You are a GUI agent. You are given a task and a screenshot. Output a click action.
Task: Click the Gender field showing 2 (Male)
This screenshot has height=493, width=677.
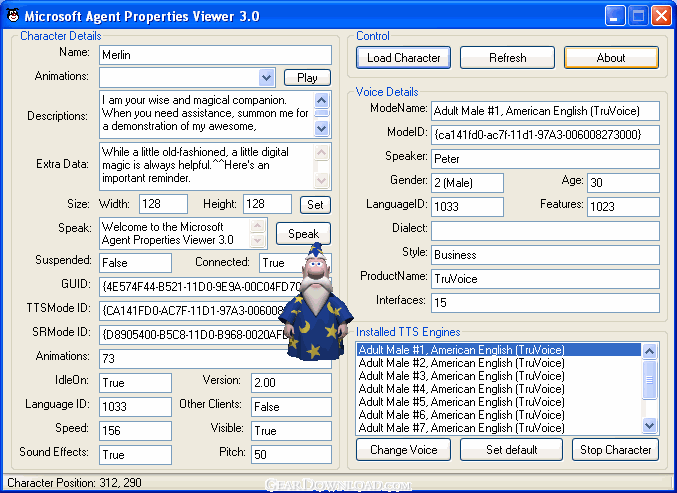467,183
